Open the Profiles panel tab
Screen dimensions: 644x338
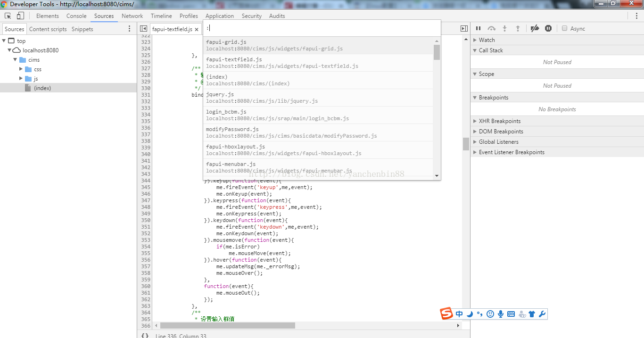tap(189, 16)
